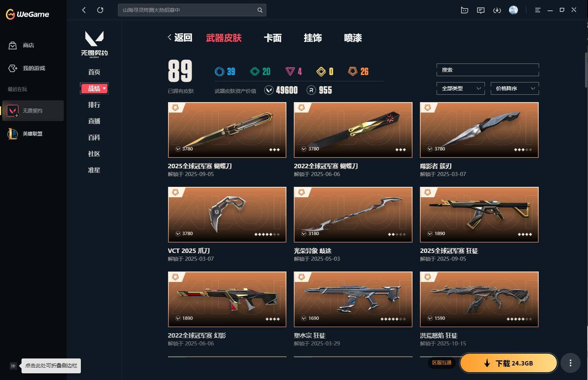The height and width of the screenshot is (380, 588).
Task: Open the user avatar profile
Action: [x=513, y=10]
